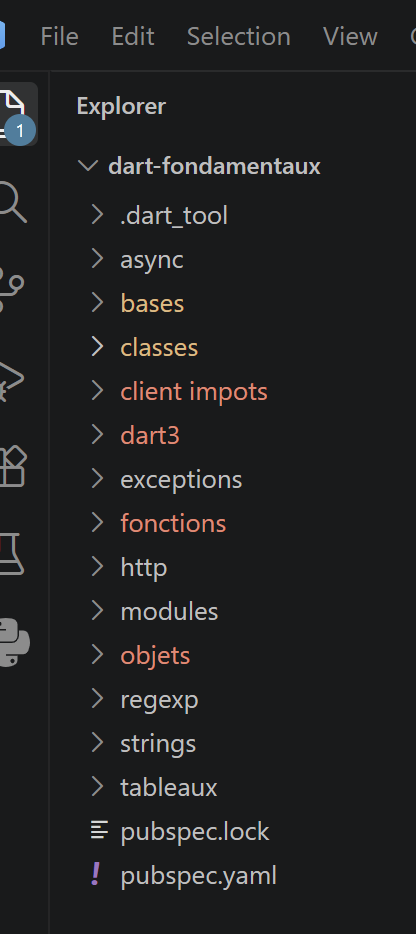
Task: Click the pubspec.lock file icon
Action: [99, 831]
